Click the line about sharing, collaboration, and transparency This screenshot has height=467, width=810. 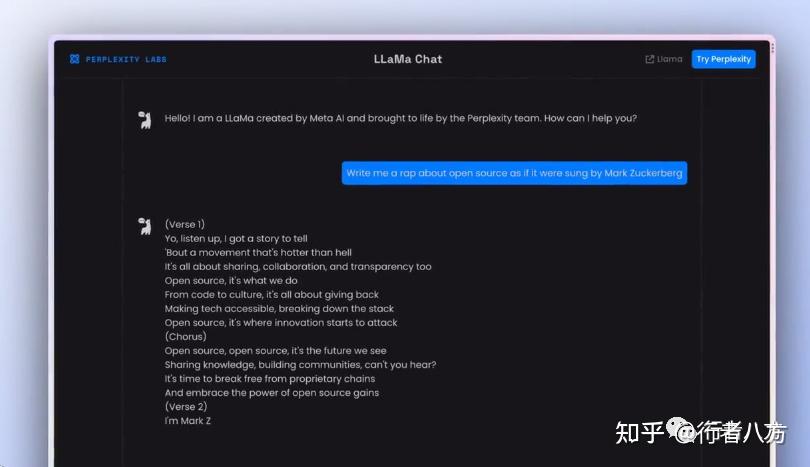pos(298,267)
